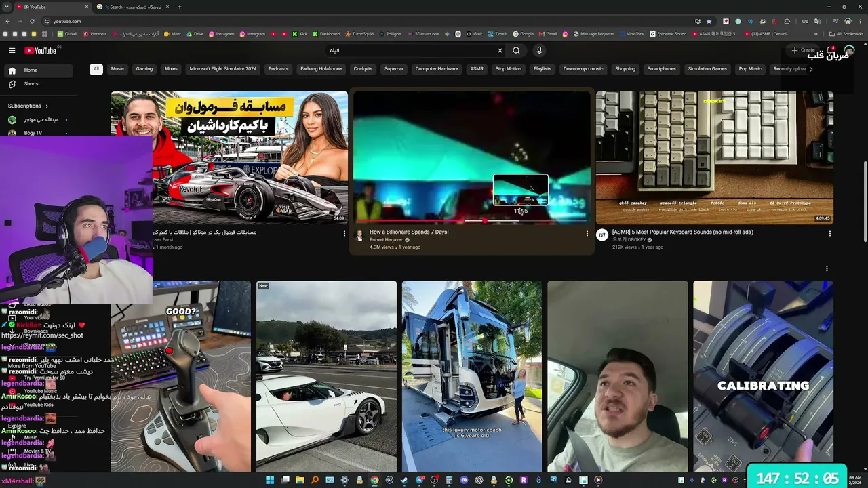Screen dimensions: 868x488
Task: Click the page vertical scrollbar
Action: tap(864, 201)
